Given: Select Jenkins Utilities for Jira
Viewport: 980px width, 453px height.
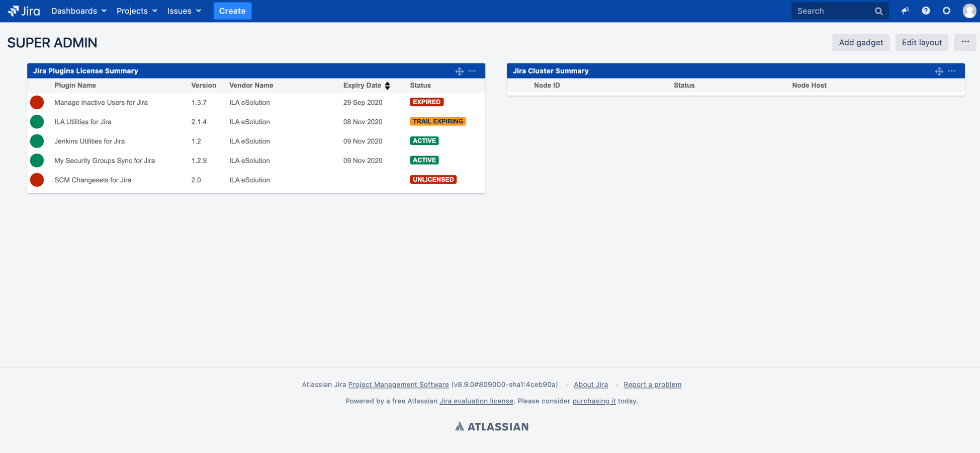Looking at the screenshot, I should click(90, 141).
